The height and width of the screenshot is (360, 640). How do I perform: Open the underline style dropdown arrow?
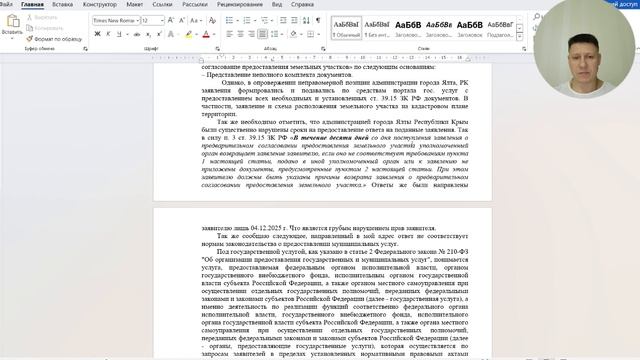(x=127, y=34)
